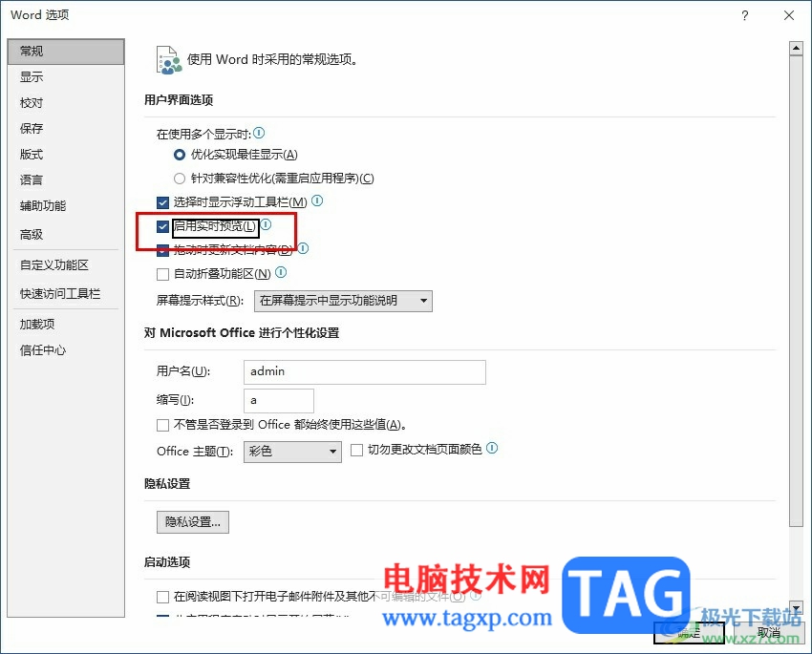The width and height of the screenshot is (812, 654).
Task: Enable 切勿更改文档页面颜色 checkbox
Action: pos(356,450)
